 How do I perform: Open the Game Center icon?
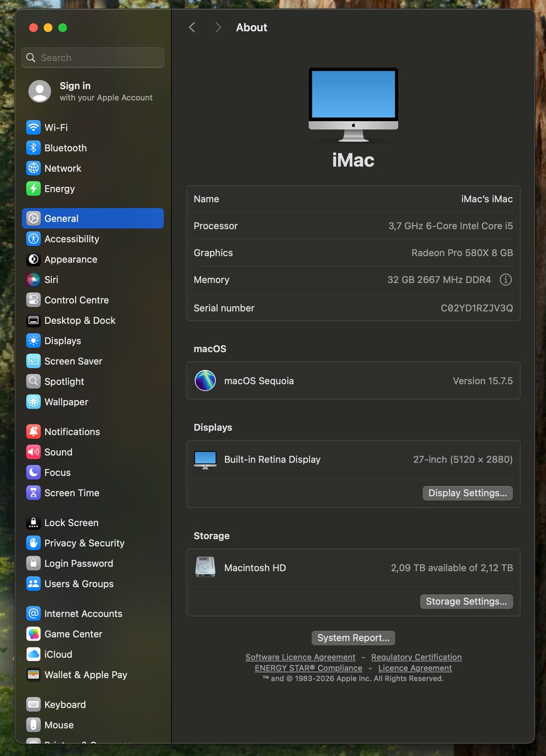[34, 634]
